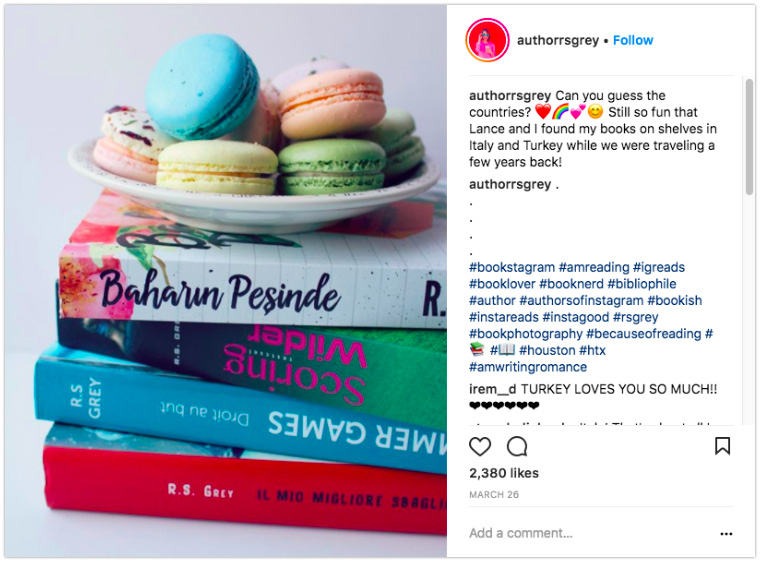Screen dimensions: 760x562
Task: Open the #bibliophile hashtag
Action: point(642,284)
